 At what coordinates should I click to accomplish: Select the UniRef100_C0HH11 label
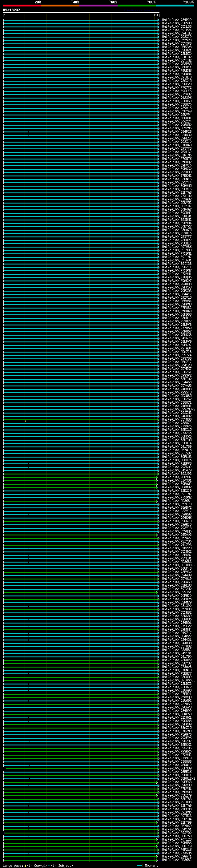177,67
